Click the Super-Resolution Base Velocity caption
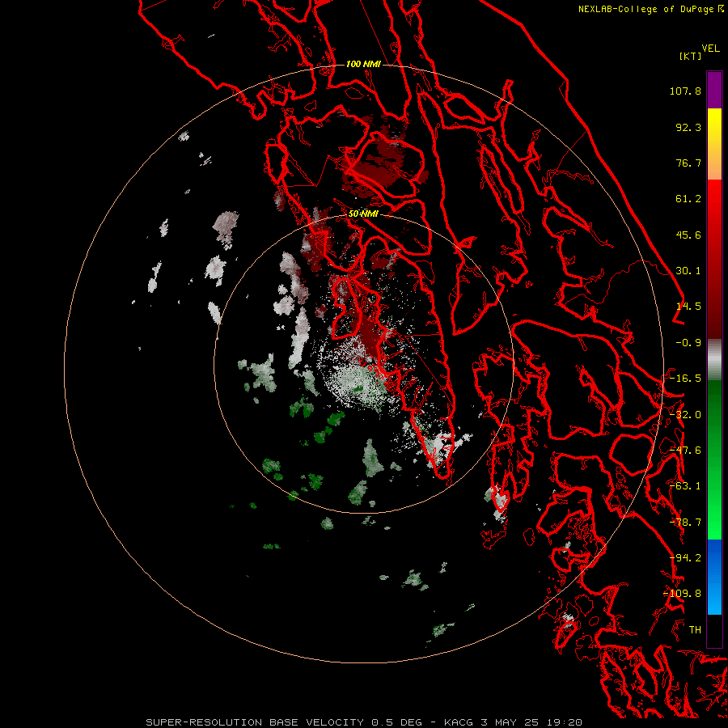Screen dimensions: 728x728 (364, 722)
